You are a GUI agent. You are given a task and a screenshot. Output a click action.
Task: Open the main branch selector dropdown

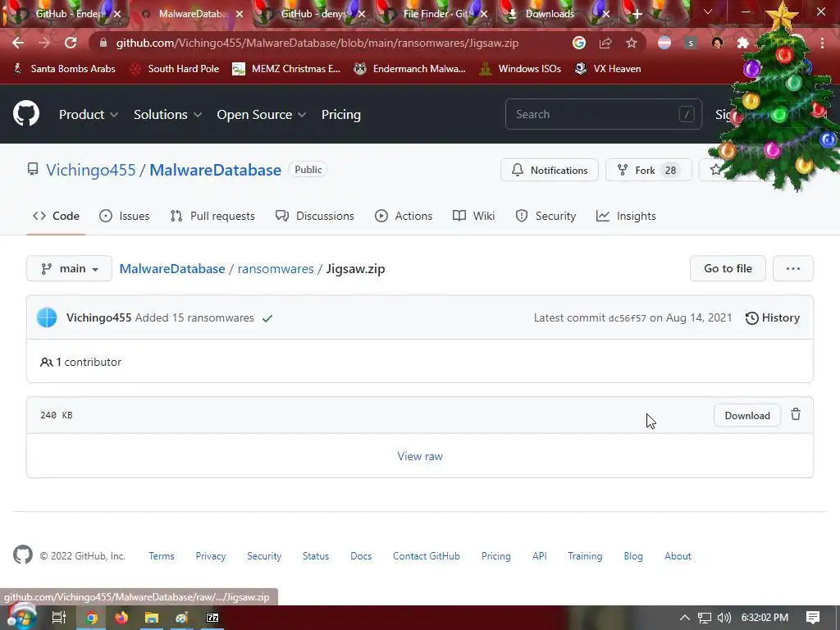pyautogui.click(x=69, y=268)
